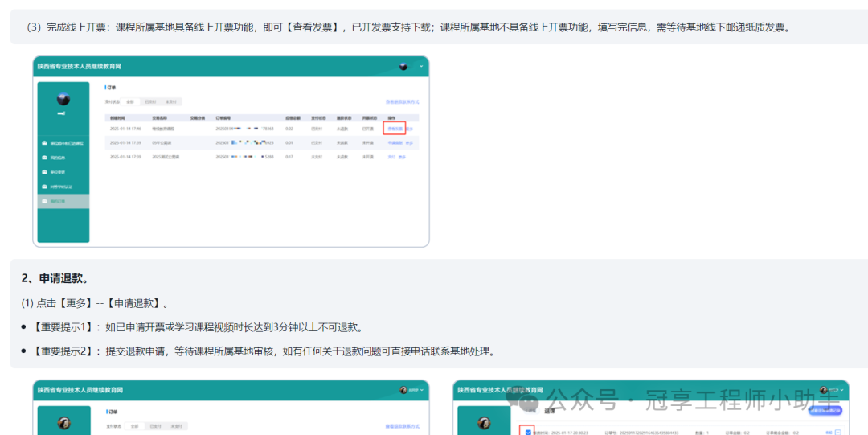This screenshot has width=868, height=435.
Task: Click the 0.17 amount cell in the orders table
Action: point(289,158)
